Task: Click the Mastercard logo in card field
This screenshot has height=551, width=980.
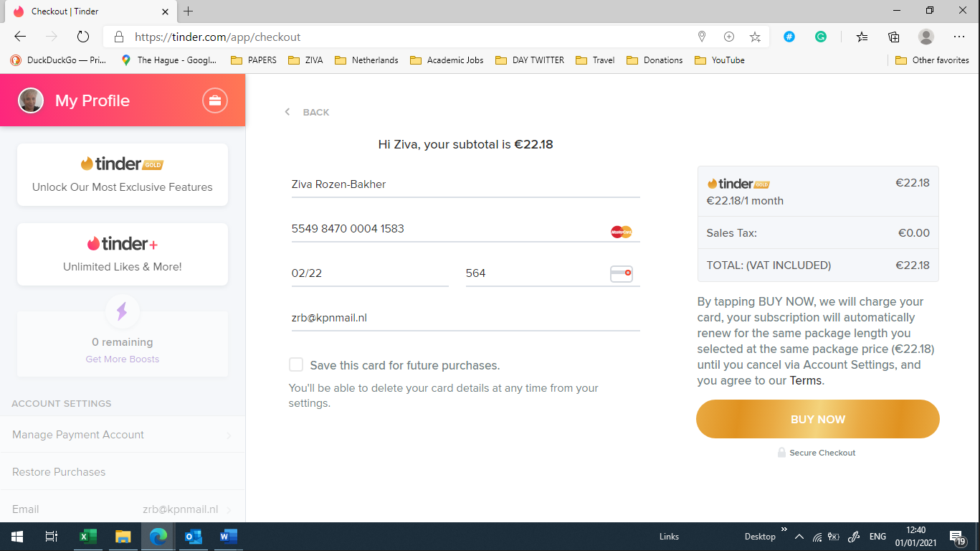Action: pos(622,232)
